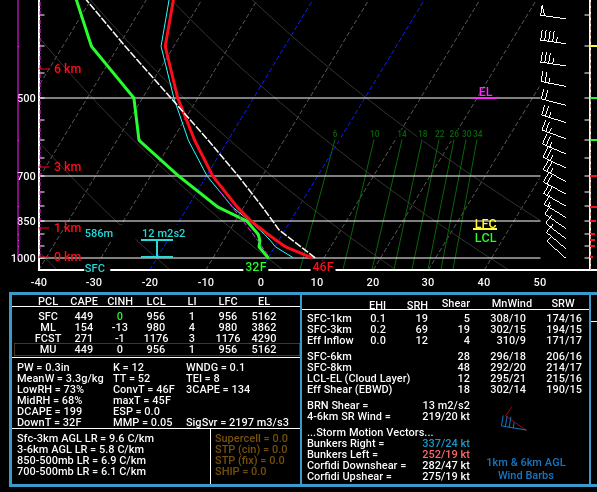
Task: Click the CAPE column header
Action: click(84, 301)
